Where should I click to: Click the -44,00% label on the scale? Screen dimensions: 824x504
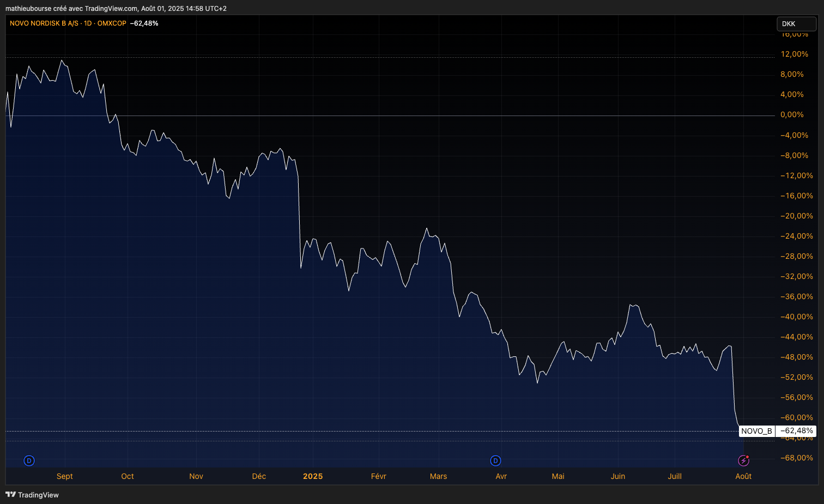[x=797, y=337]
